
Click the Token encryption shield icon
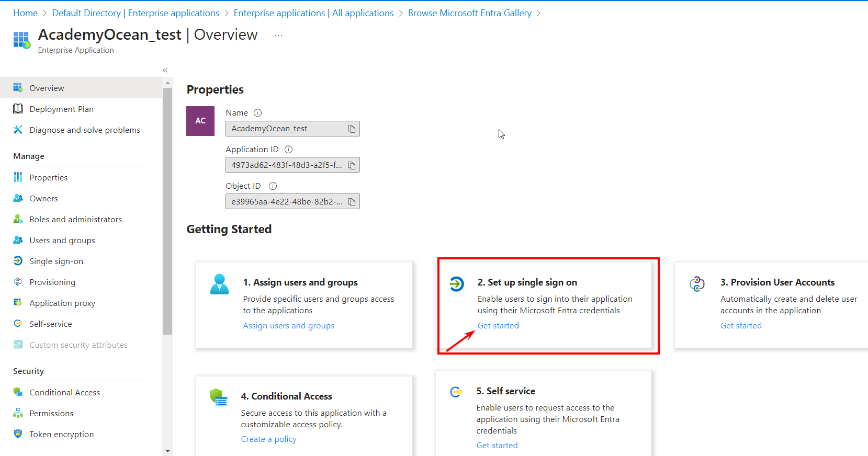(x=18, y=434)
